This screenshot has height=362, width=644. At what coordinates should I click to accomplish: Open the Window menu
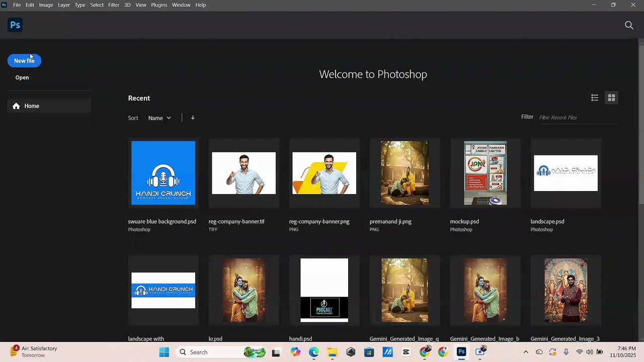181,5
